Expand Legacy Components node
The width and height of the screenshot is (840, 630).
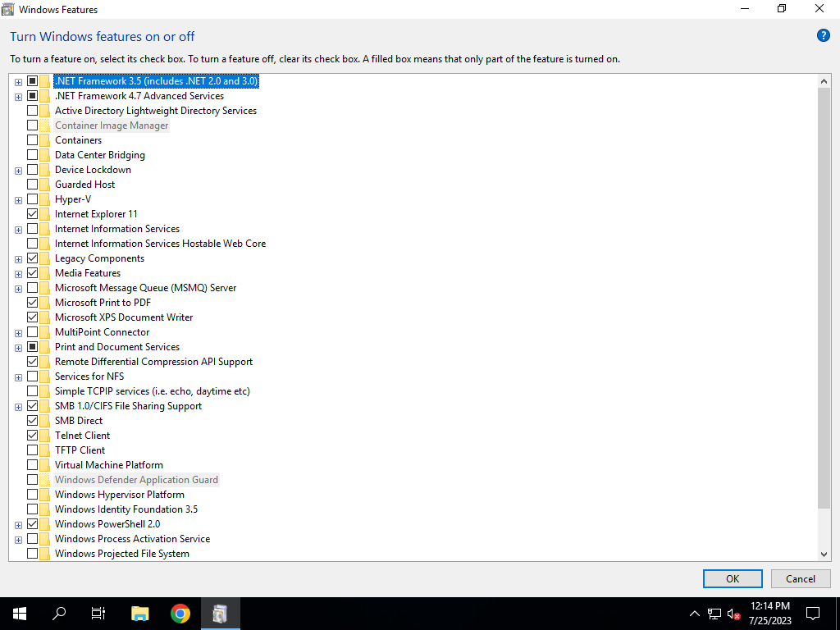pyautogui.click(x=18, y=259)
